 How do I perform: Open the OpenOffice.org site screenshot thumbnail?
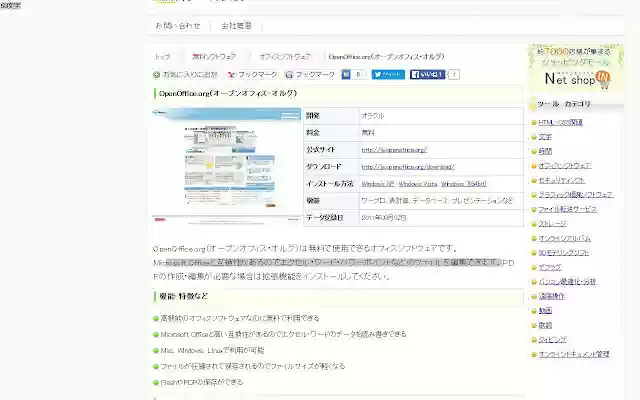coord(227,167)
